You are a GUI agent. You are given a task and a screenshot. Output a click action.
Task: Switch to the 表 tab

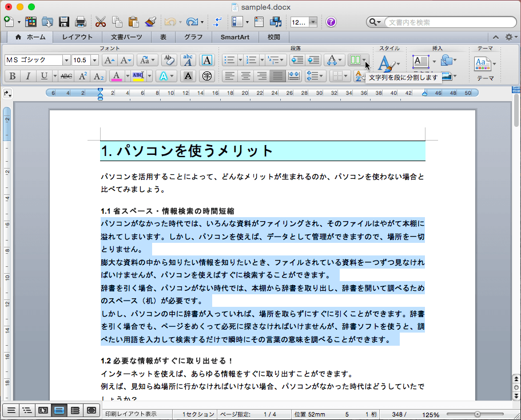click(163, 37)
